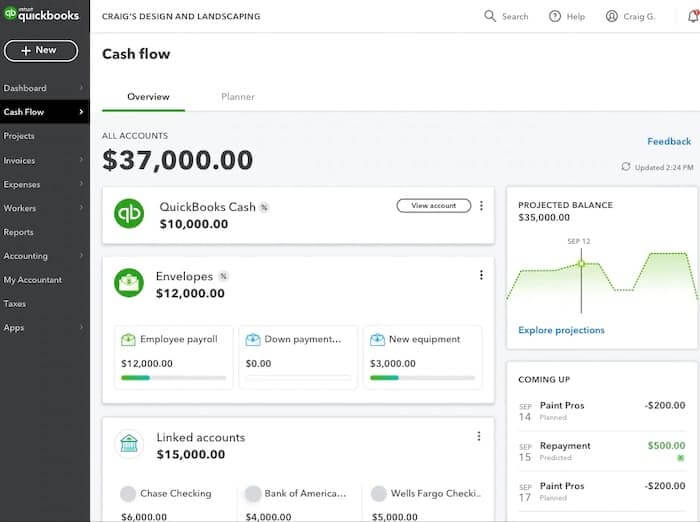Switch to the Planner tab

coord(238,97)
